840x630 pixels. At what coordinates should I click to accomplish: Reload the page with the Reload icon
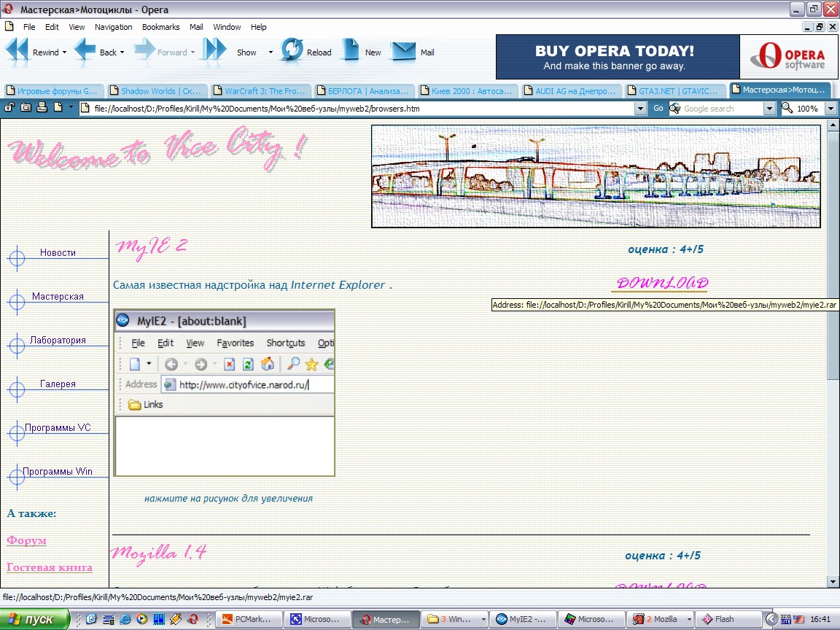[292, 51]
